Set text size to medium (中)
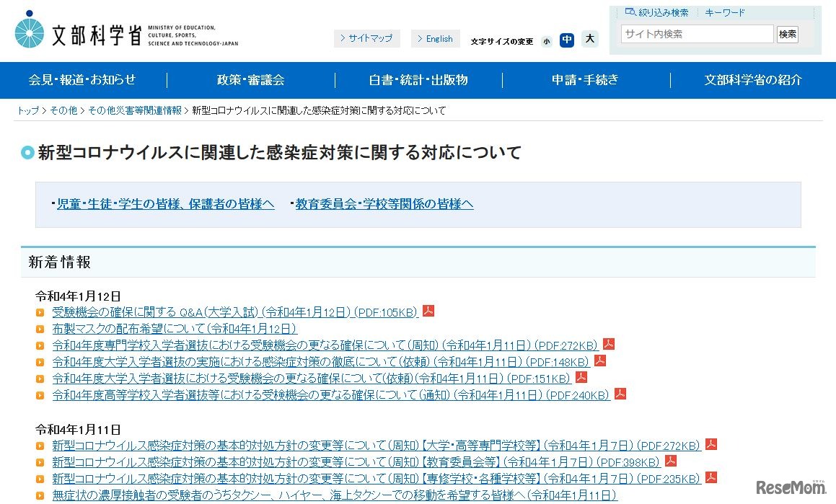This screenshot has height=504, width=836. pos(567,40)
